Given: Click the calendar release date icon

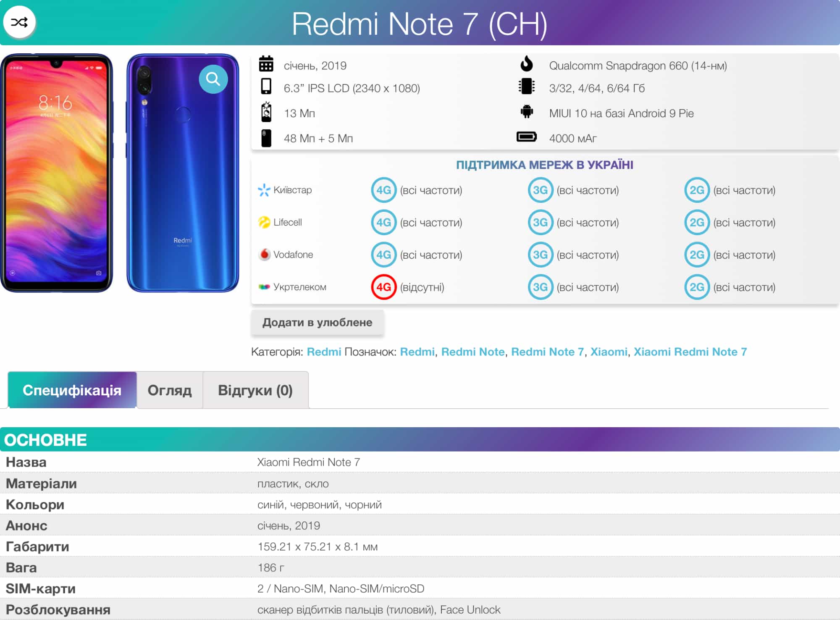Looking at the screenshot, I should pos(266,64).
